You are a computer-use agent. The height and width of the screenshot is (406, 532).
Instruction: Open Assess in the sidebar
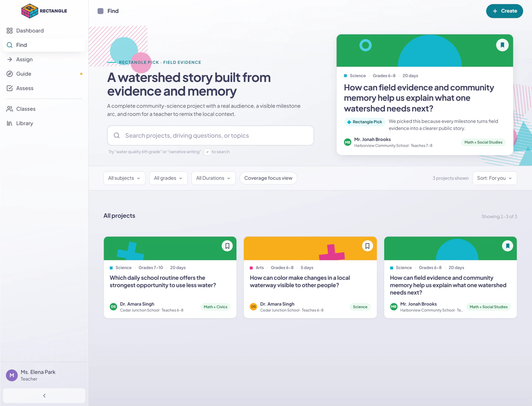click(44, 88)
